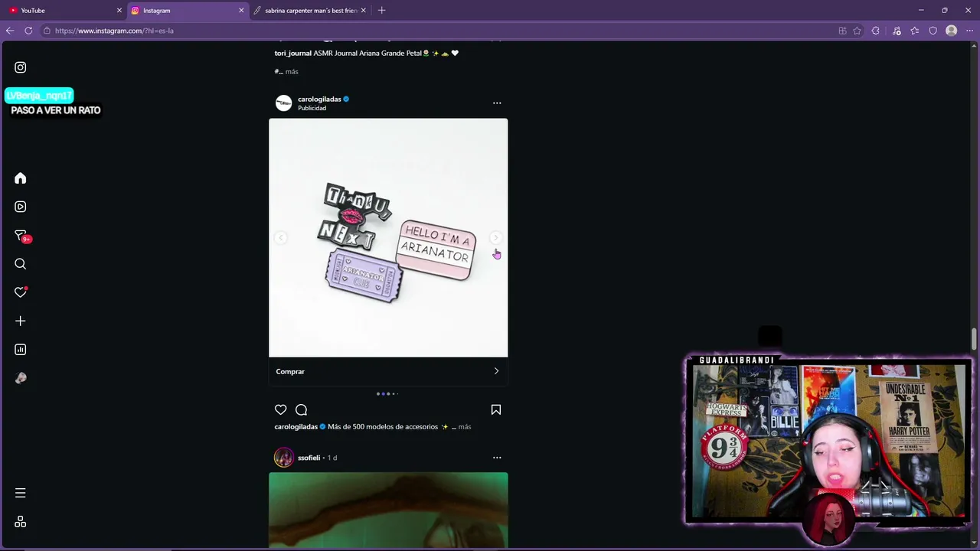The width and height of the screenshot is (980, 551).
Task: Open your profile via sidebar avatar
Action: click(21, 378)
